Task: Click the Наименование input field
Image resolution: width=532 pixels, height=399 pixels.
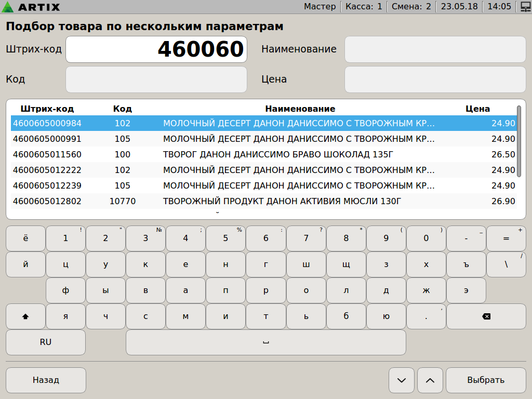Action: click(435, 49)
